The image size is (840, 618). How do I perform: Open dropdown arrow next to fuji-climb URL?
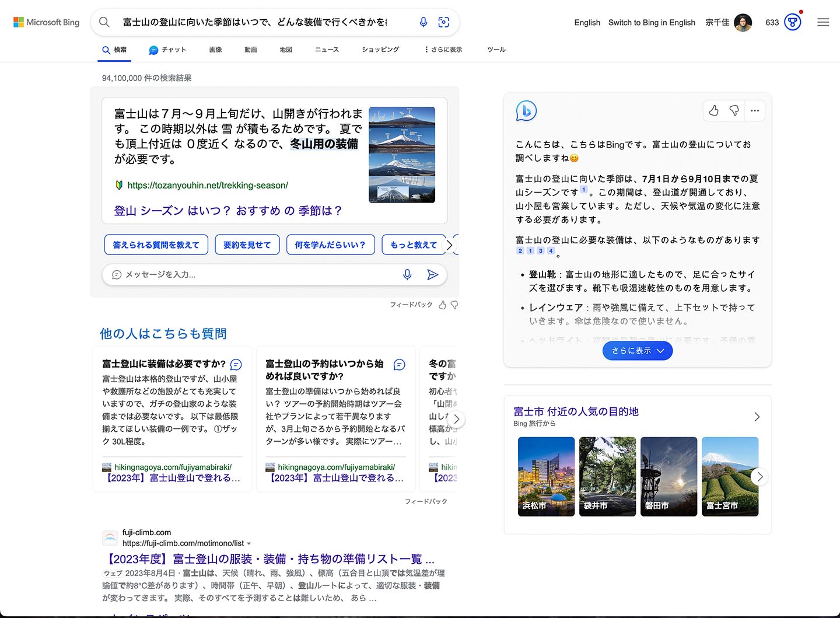(249, 543)
